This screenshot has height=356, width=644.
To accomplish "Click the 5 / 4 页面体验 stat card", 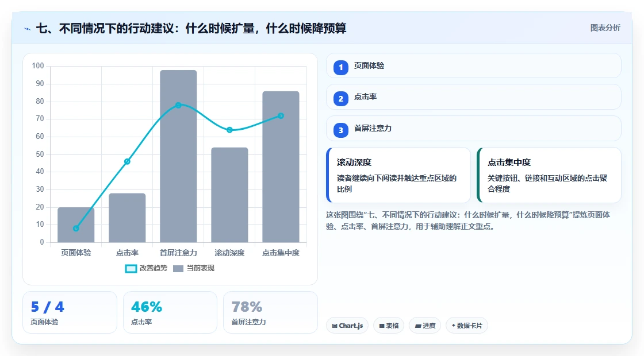I will (x=70, y=312).
